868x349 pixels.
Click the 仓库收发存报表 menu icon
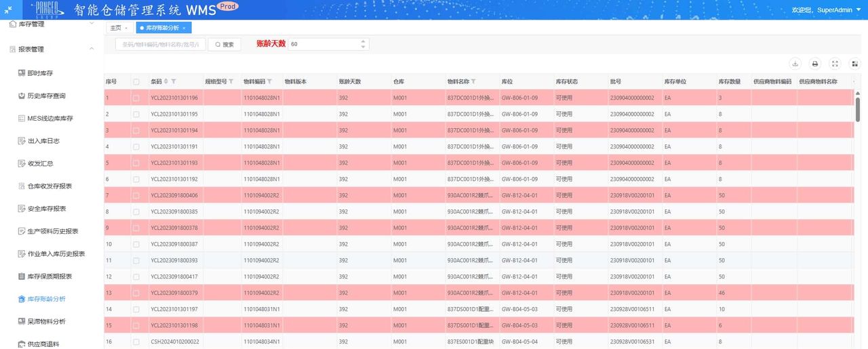[x=22, y=186]
